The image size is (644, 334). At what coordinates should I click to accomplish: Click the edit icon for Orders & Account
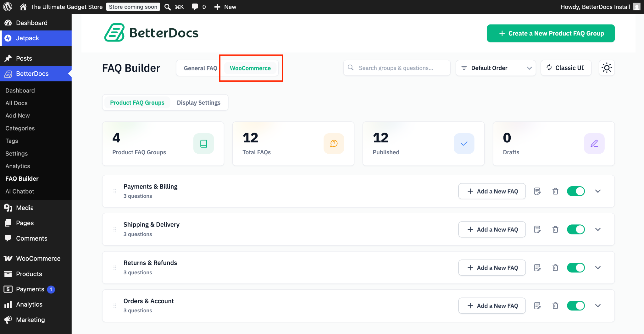click(x=537, y=306)
